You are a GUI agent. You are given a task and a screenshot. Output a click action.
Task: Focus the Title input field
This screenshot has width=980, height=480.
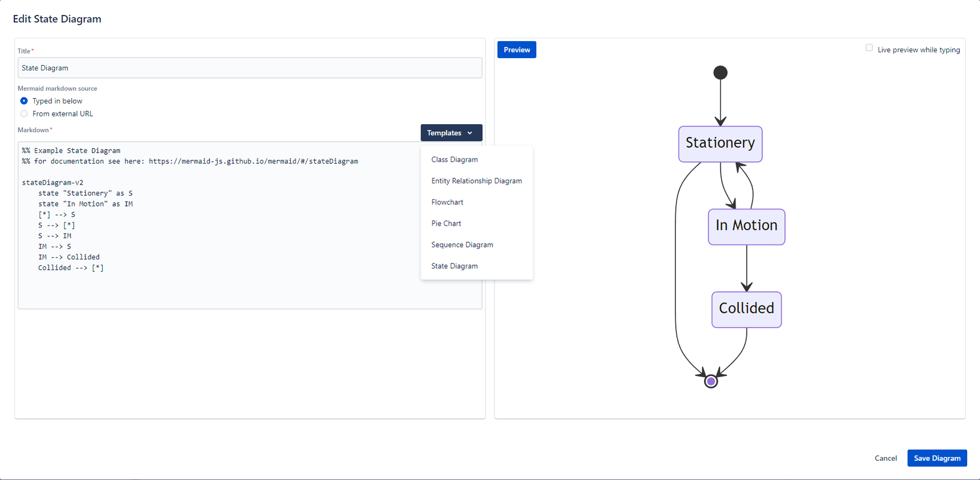click(x=250, y=68)
